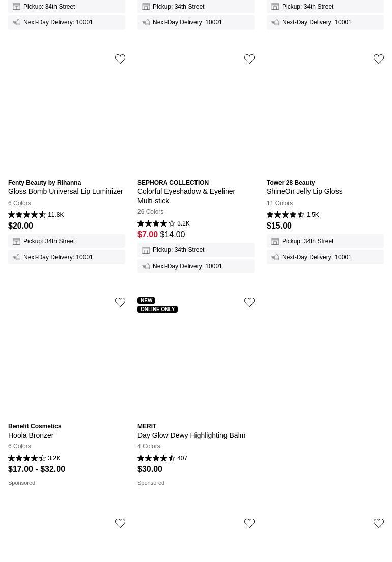
Task: Add ShineOn Jelly Lip Gloss to Loves
Action: (x=379, y=59)
